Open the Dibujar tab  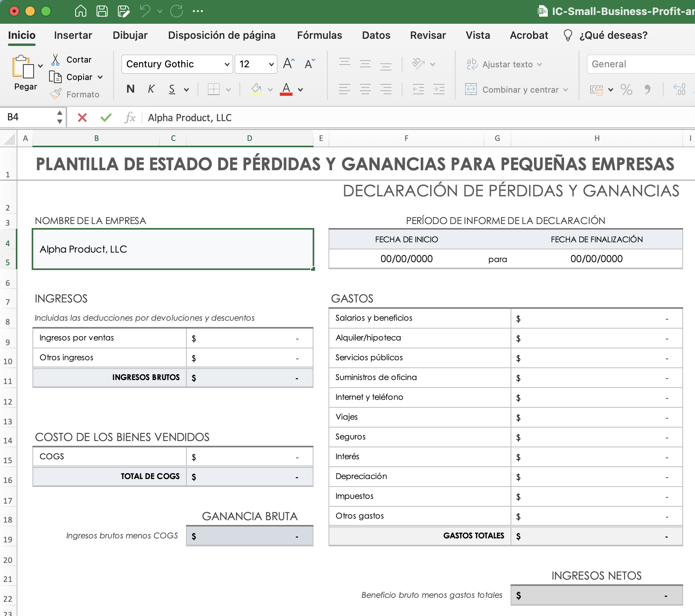[x=130, y=35]
